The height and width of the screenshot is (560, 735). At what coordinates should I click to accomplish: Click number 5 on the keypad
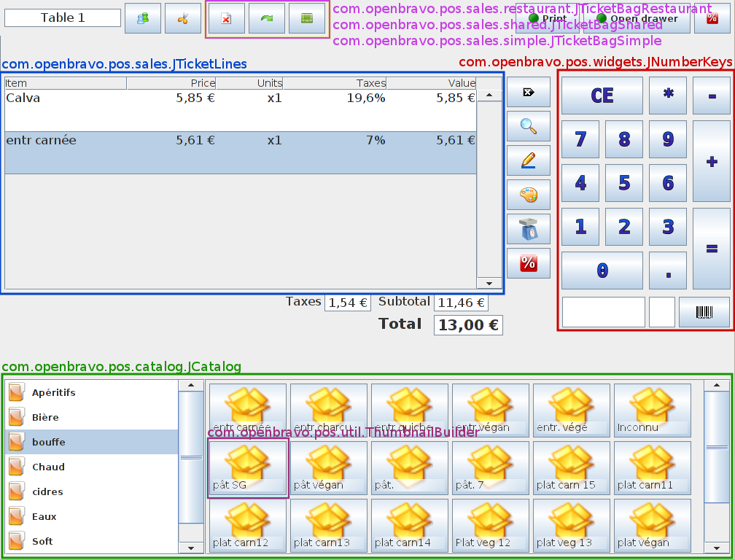coord(624,183)
